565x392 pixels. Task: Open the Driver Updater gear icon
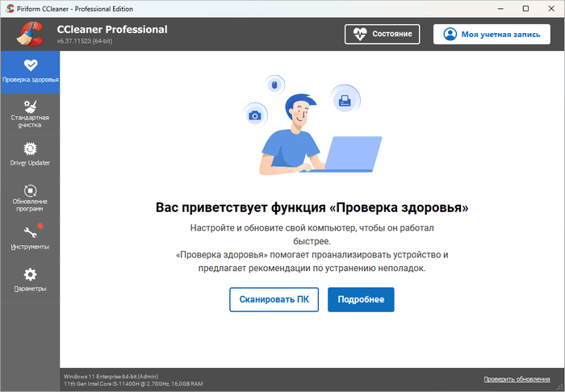pos(31,148)
